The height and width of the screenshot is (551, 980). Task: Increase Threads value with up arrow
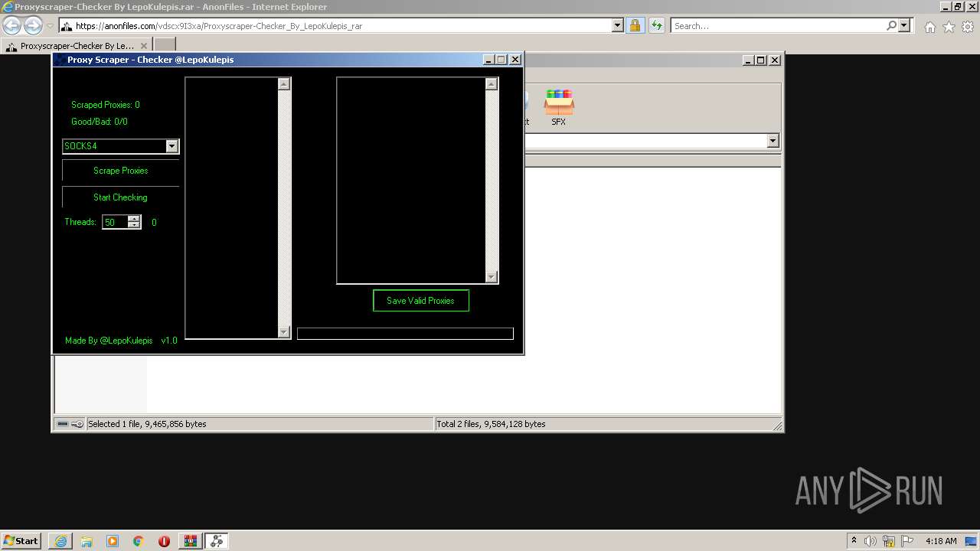point(134,219)
